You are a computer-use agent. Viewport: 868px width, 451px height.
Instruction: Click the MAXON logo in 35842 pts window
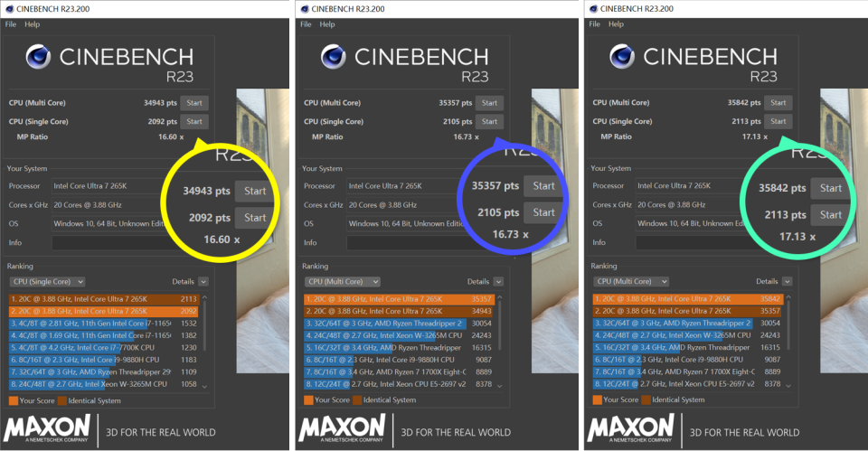click(x=630, y=428)
